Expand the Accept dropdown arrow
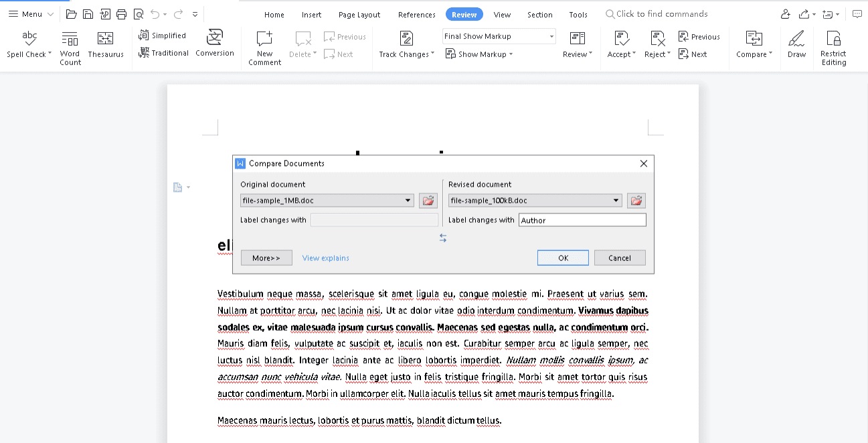The width and height of the screenshot is (868, 443). pos(635,54)
